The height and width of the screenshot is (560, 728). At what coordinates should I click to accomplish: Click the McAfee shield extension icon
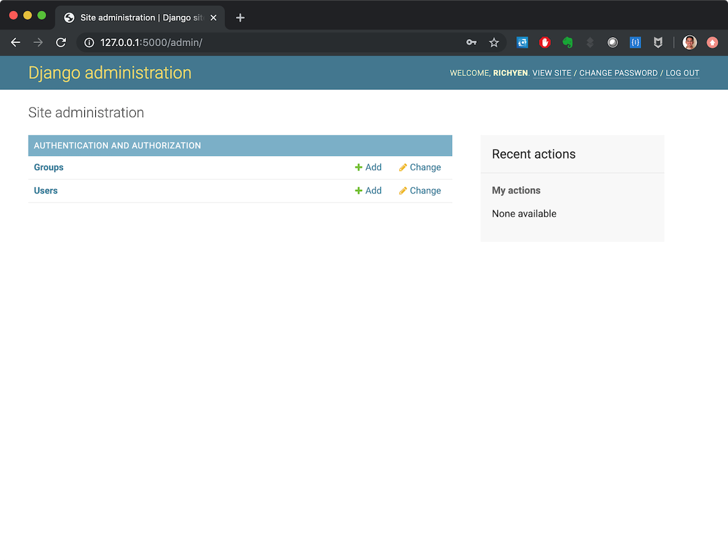tap(658, 42)
